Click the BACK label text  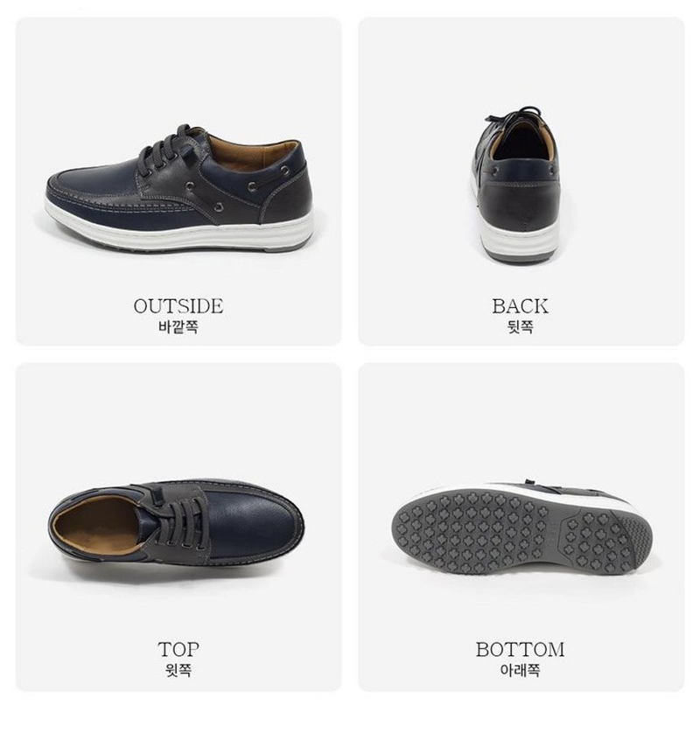pyautogui.click(x=520, y=306)
